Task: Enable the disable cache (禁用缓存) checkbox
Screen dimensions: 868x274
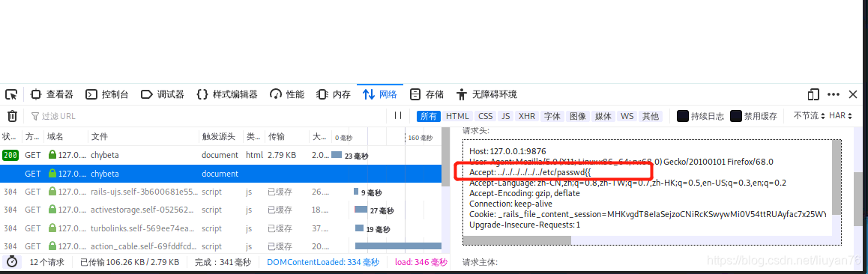Action: [736, 116]
